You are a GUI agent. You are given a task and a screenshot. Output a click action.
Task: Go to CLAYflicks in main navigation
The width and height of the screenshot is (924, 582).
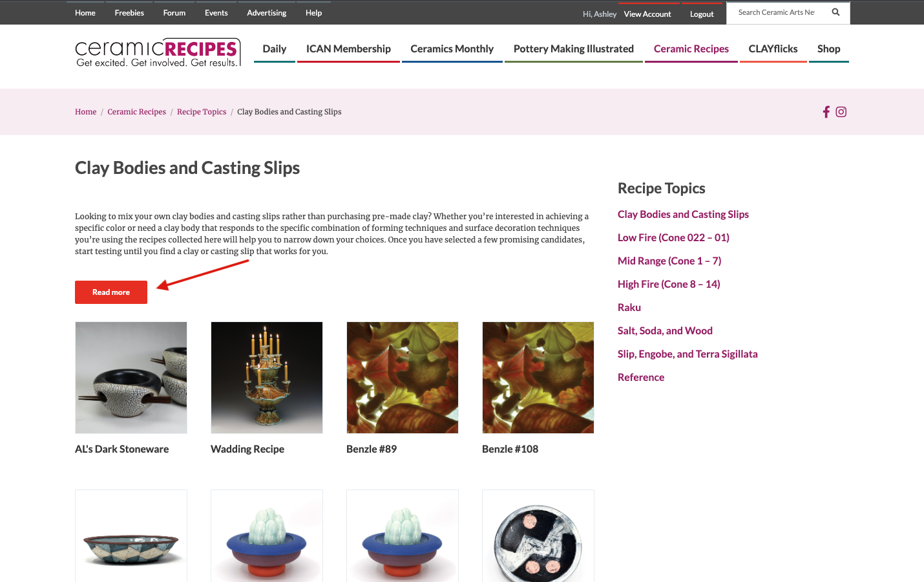pos(773,49)
